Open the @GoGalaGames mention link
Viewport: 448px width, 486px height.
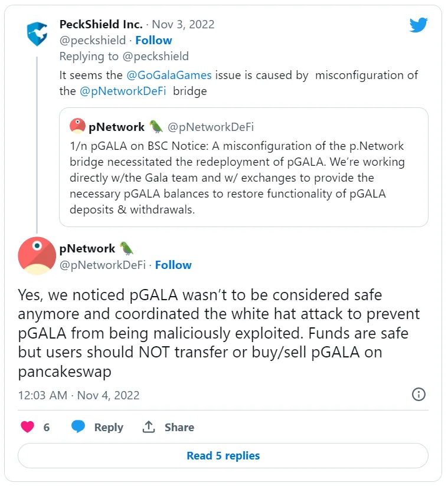[170, 75]
